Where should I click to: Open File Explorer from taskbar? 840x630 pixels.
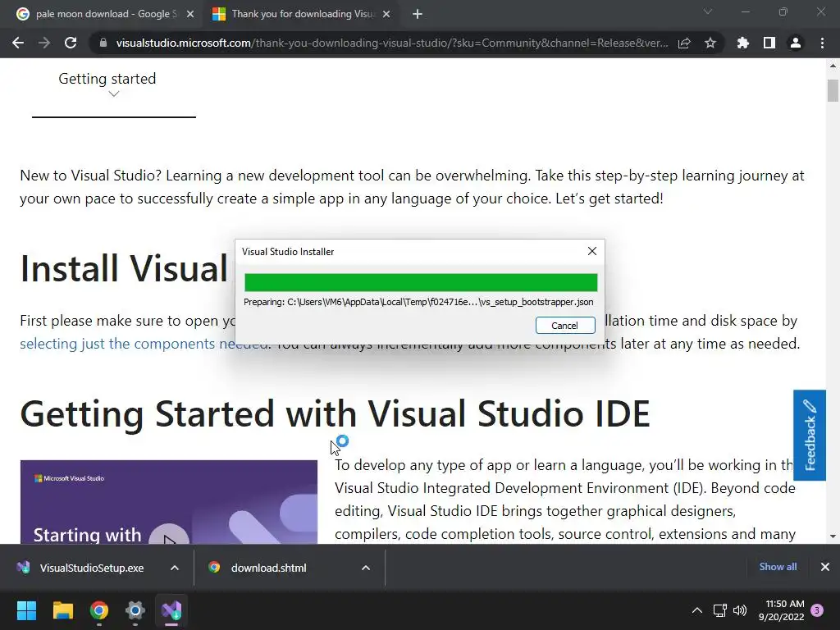(62, 610)
